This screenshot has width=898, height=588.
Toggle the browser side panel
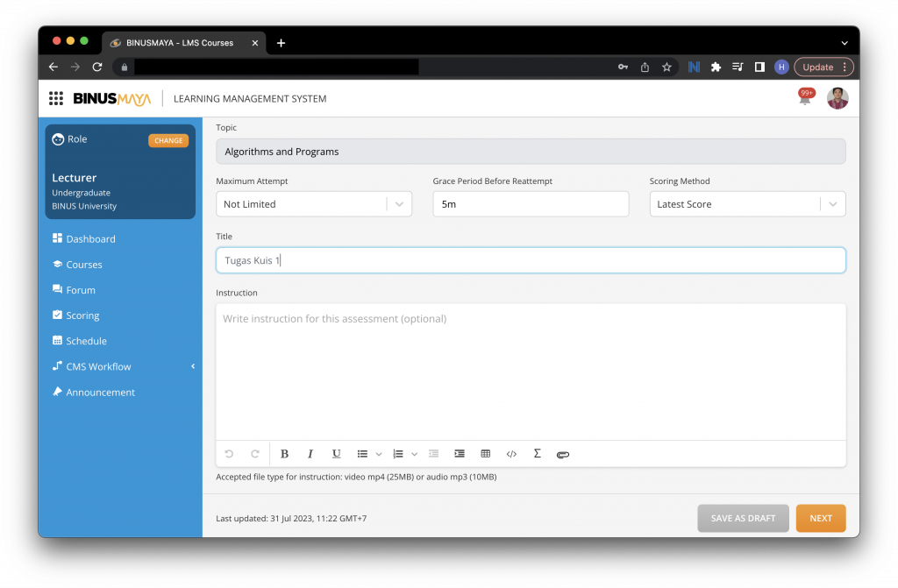(x=759, y=67)
